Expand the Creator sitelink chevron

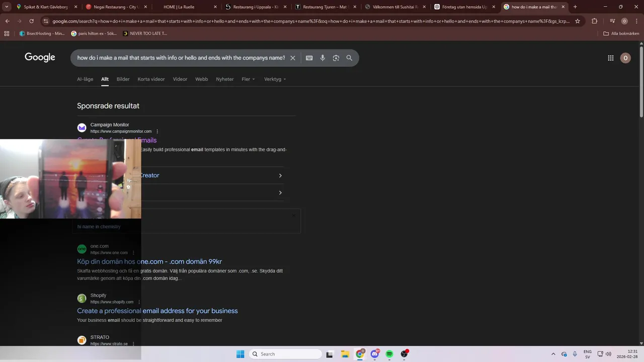pos(280,175)
